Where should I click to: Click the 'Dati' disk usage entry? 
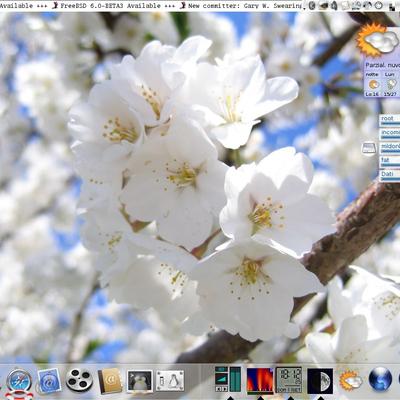[390, 176]
